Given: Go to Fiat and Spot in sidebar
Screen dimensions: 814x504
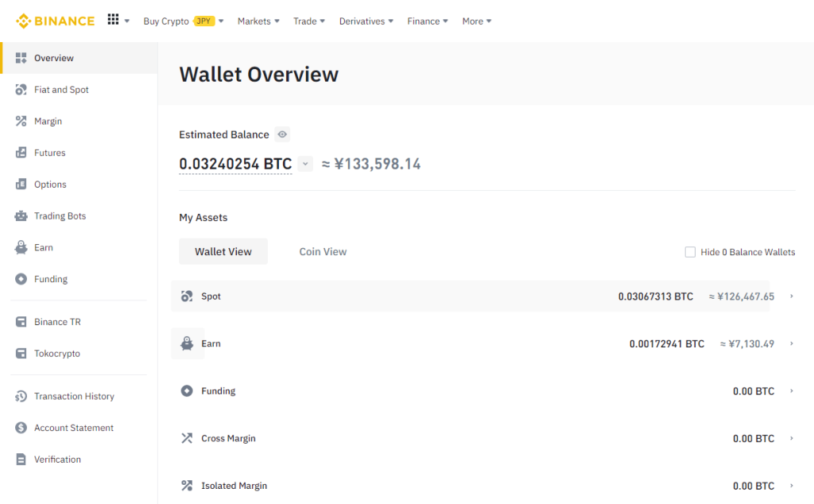Looking at the screenshot, I should pos(61,90).
